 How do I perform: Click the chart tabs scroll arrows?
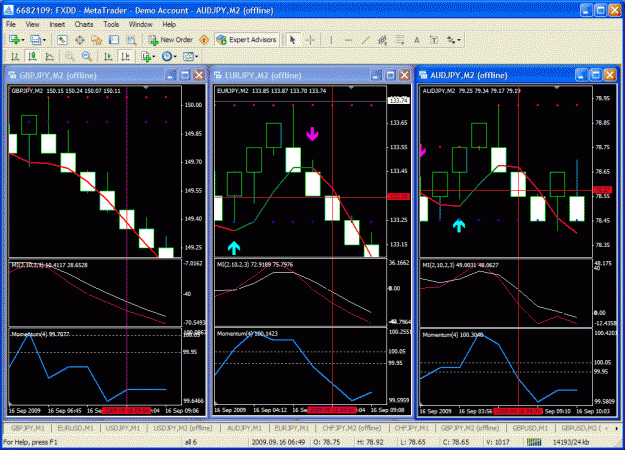click(611, 428)
